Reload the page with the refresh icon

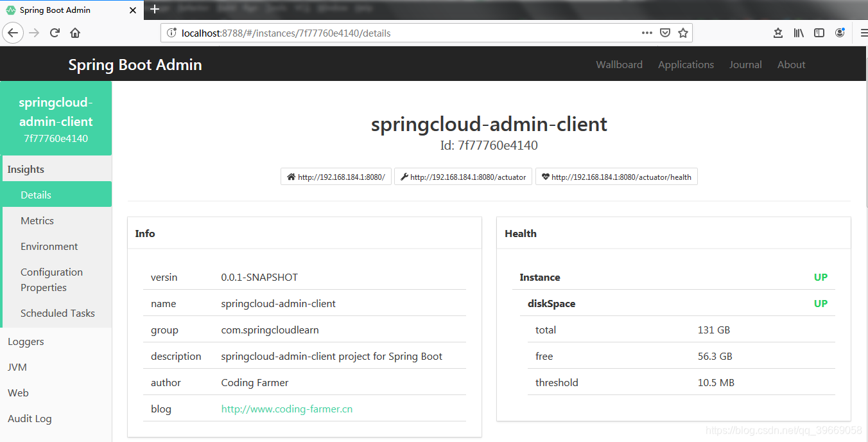coord(55,33)
